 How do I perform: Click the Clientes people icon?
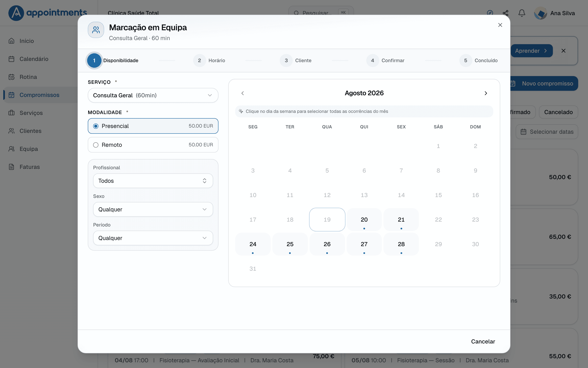(11, 131)
